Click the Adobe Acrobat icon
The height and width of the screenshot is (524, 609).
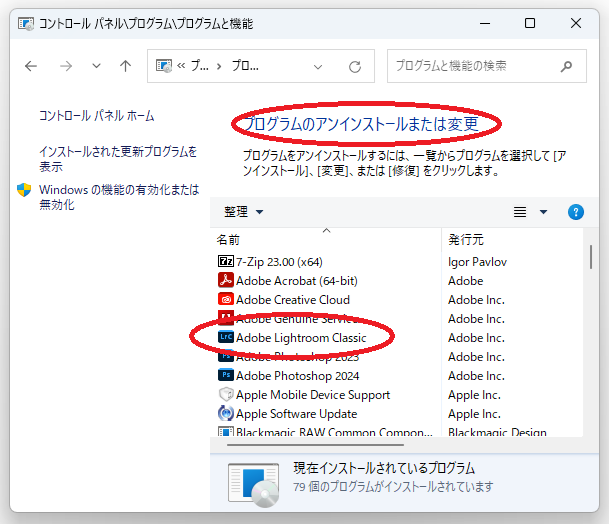[x=226, y=280]
